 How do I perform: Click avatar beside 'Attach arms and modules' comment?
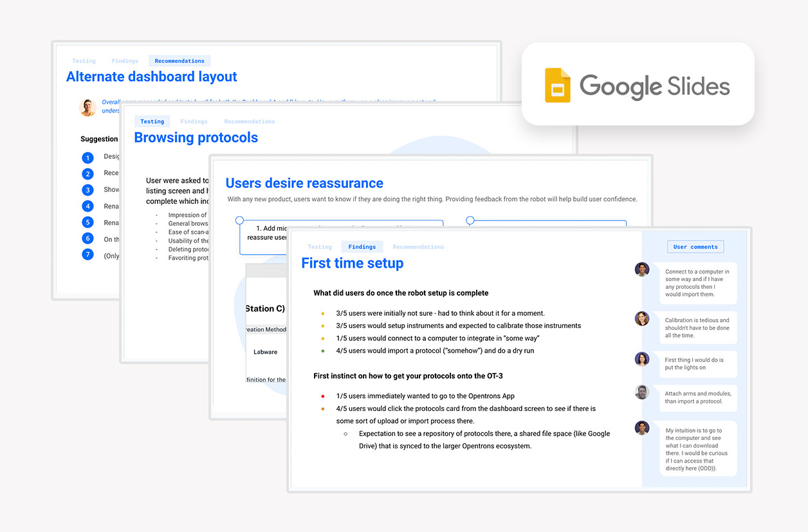click(x=642, y=392)
